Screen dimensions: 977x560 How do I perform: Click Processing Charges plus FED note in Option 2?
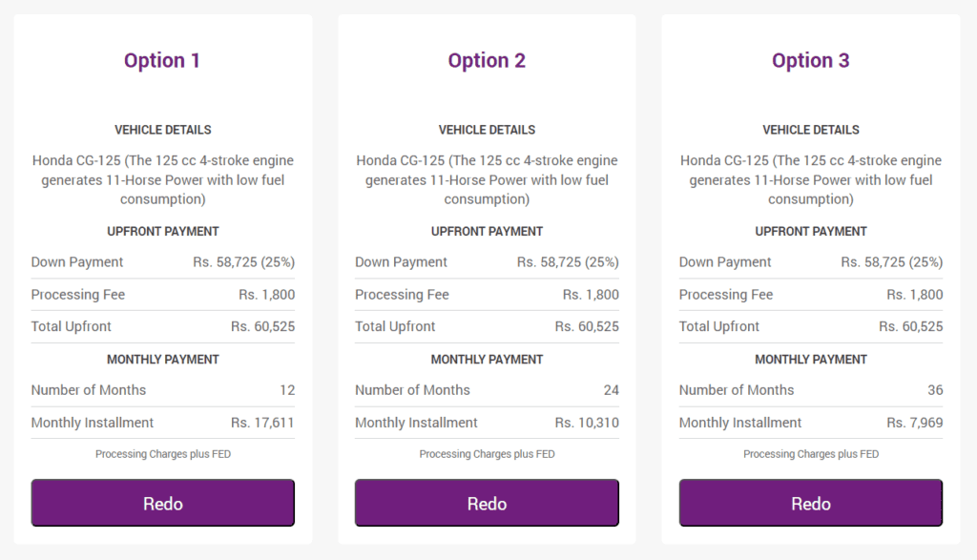(487, 454)
